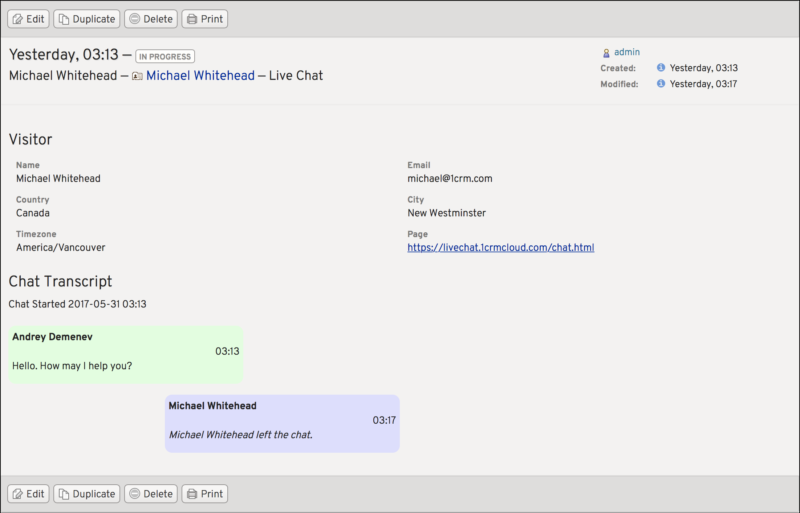Click the top Edit button
Image resolution: width=800 pixels, height=513 pixels.
28,19
